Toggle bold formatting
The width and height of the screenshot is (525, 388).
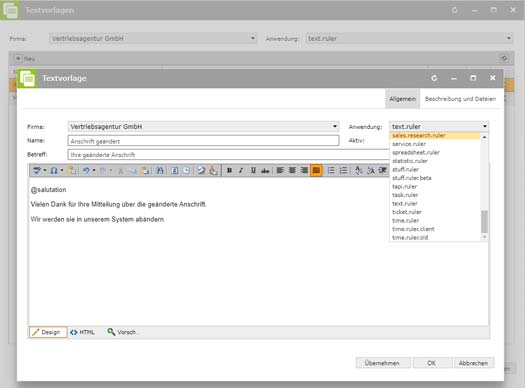[x=229, y=170]
